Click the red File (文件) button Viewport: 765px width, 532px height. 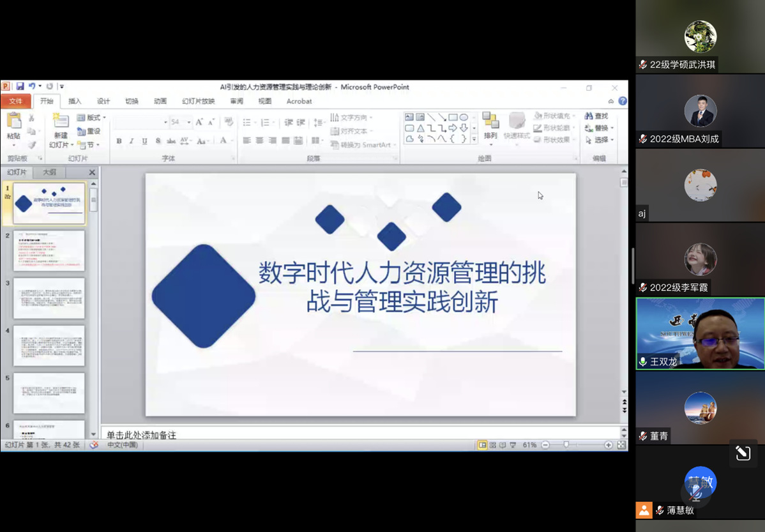point(15,101)
